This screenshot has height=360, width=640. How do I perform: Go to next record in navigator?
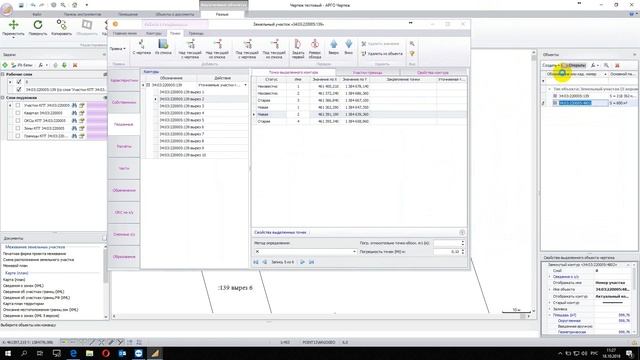(x=302, y=262)
